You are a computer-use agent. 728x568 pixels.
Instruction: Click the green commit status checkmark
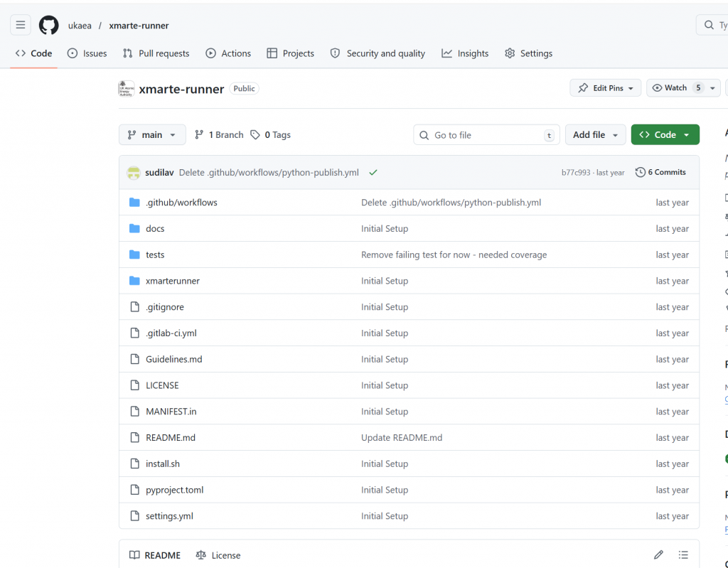click(x=373, y=173)
